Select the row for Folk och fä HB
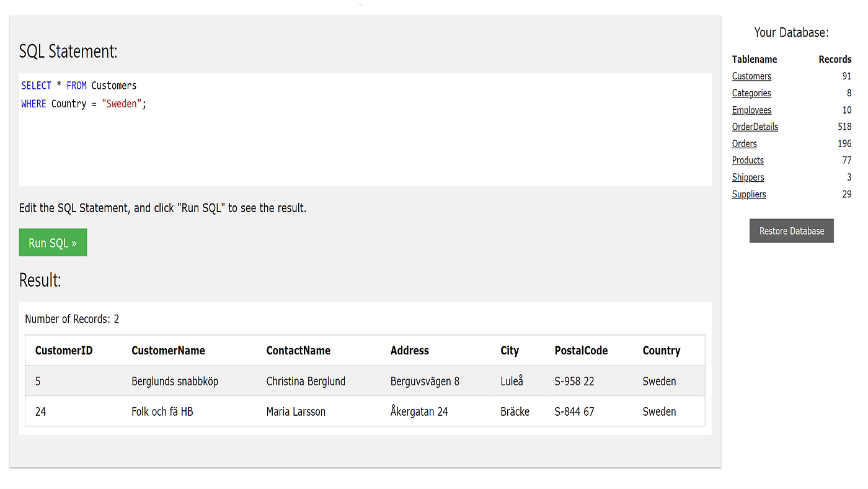Screen dimensions: 868x489 [310, 411]
